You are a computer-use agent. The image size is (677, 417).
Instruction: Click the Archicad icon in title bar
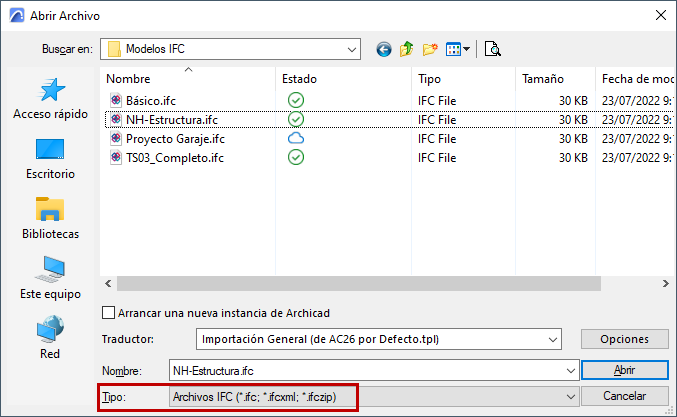(17, 16)
